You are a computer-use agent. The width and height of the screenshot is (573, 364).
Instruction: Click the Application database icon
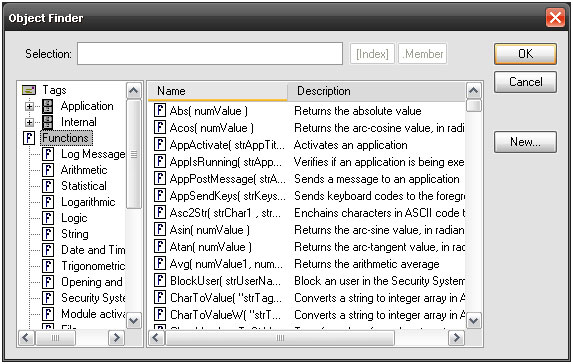(48, 106)
